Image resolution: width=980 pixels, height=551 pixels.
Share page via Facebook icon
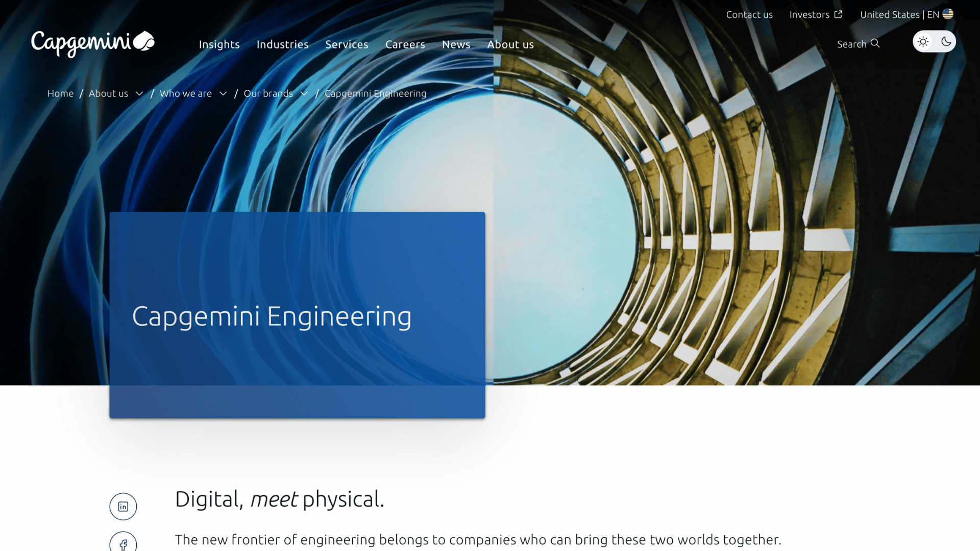click(x=123, y=543)
